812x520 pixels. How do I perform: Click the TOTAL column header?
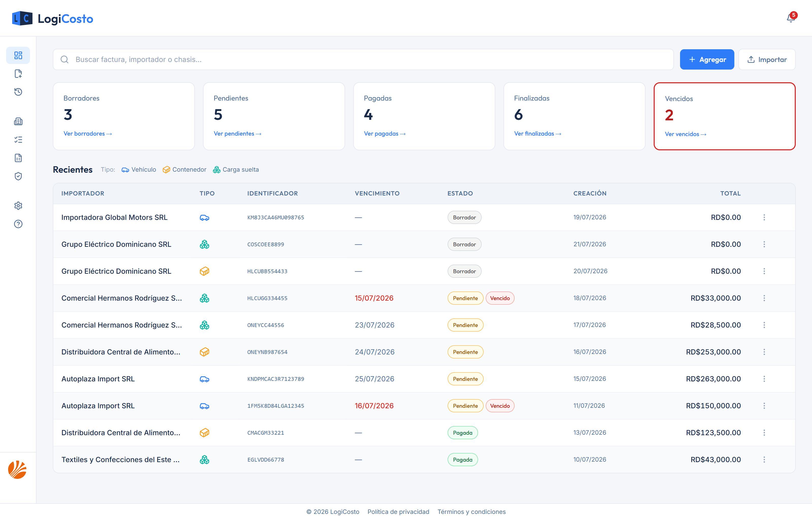pos(730,193)
